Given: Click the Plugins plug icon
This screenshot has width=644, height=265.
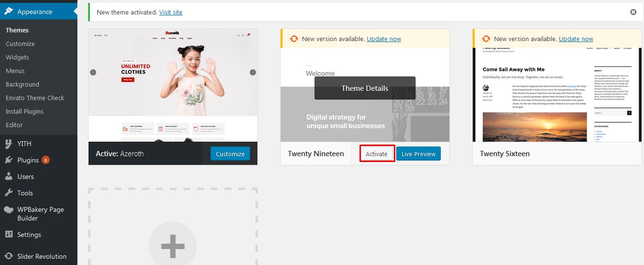Looking at the screenshot, I should [x=9, y=160].
